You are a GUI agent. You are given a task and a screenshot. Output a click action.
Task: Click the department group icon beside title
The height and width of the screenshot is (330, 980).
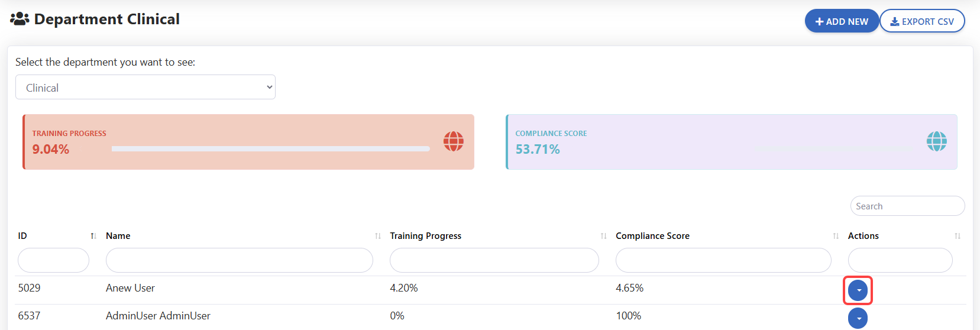click(x=20, y=19)
